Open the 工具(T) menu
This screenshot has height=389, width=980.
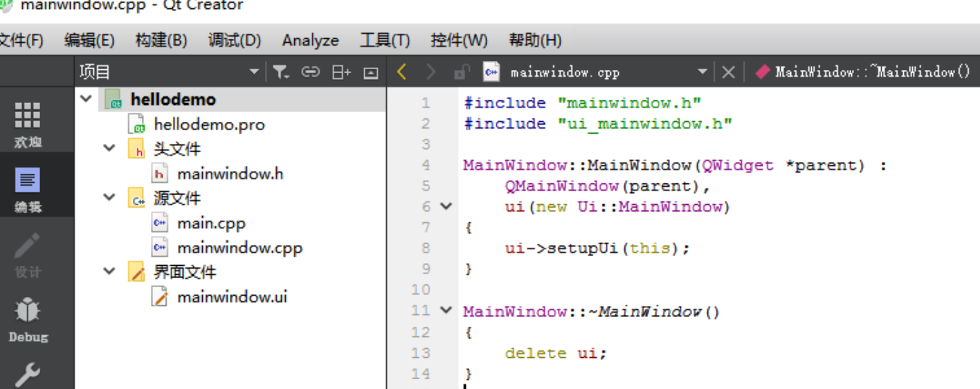click(x=385, y=40)
